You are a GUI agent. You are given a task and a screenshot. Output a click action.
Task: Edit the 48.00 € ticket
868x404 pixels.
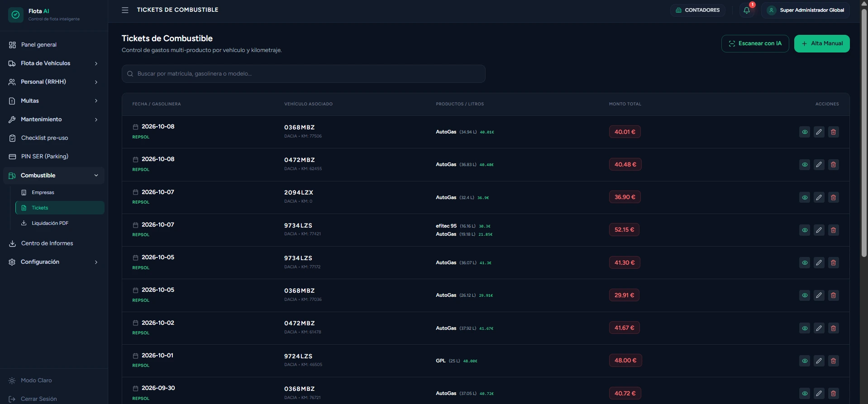click(x=819, y=361)
